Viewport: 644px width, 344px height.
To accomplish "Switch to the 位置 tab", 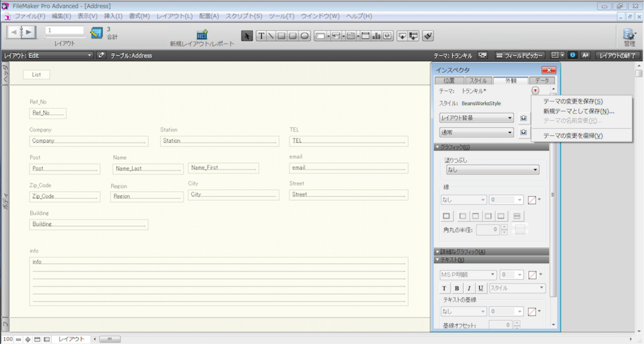I will (x=449, y=80).
